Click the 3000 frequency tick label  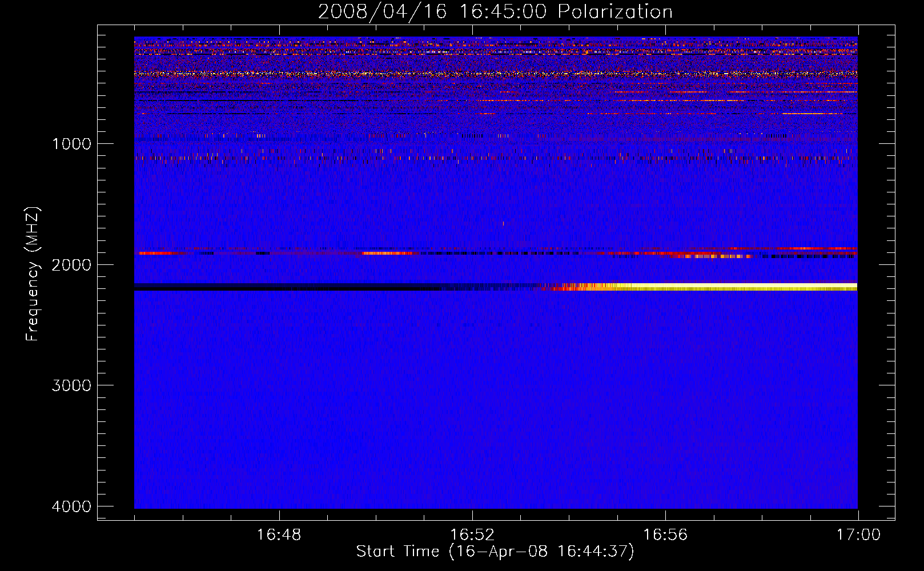[x=71, y=385]
